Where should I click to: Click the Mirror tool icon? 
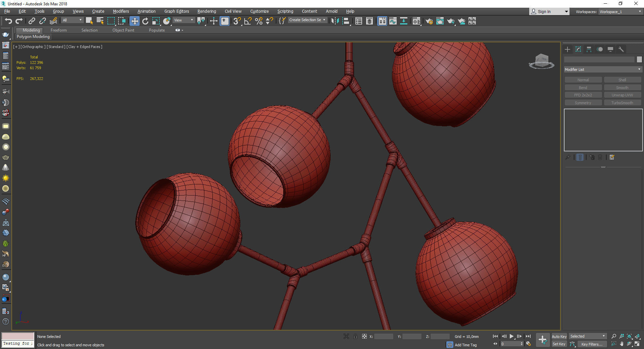point(335,21)
